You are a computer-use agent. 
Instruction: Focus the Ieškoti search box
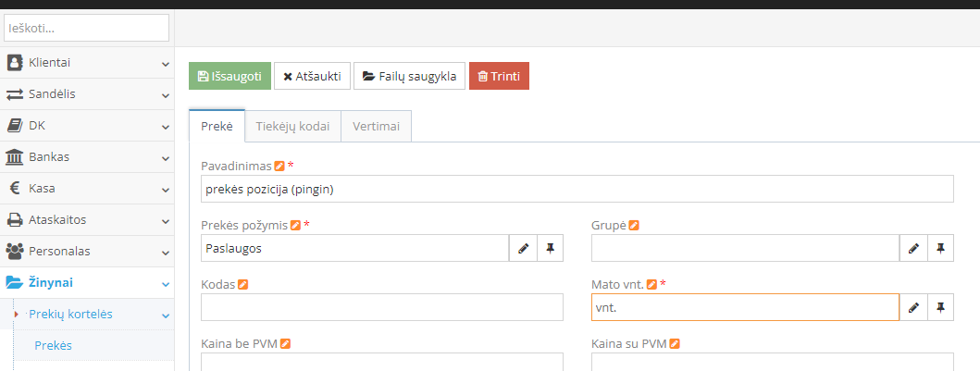click(x=87, y=29)
